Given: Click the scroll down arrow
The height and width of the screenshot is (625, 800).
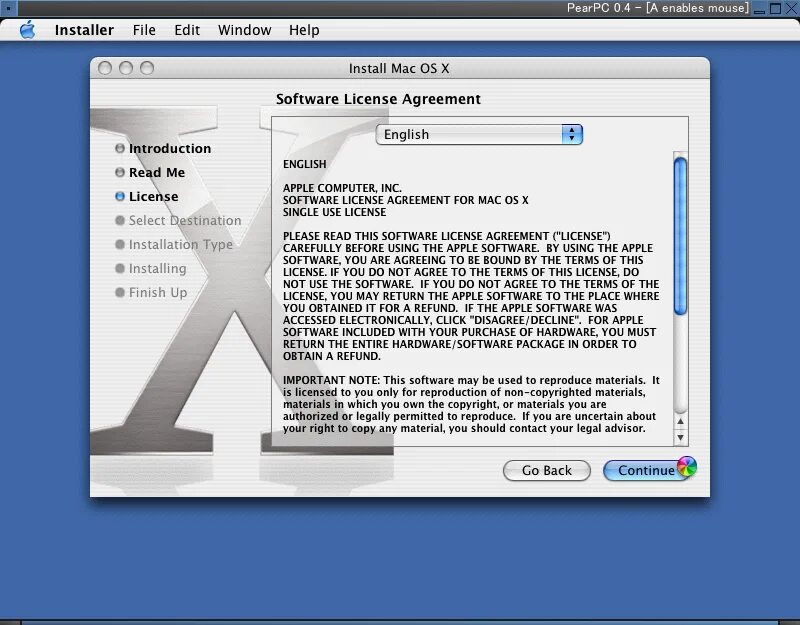Looking at the screenshot, I should tap(680, 438).
